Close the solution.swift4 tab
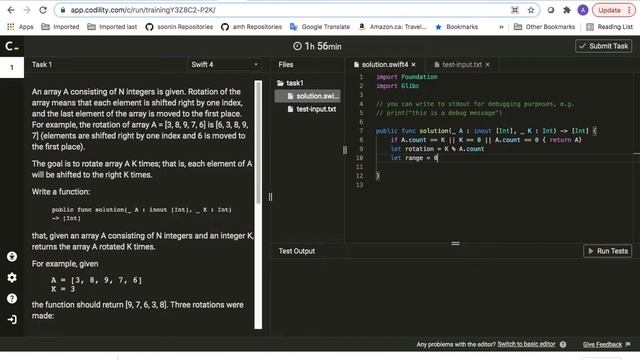 tap(413, 64)
